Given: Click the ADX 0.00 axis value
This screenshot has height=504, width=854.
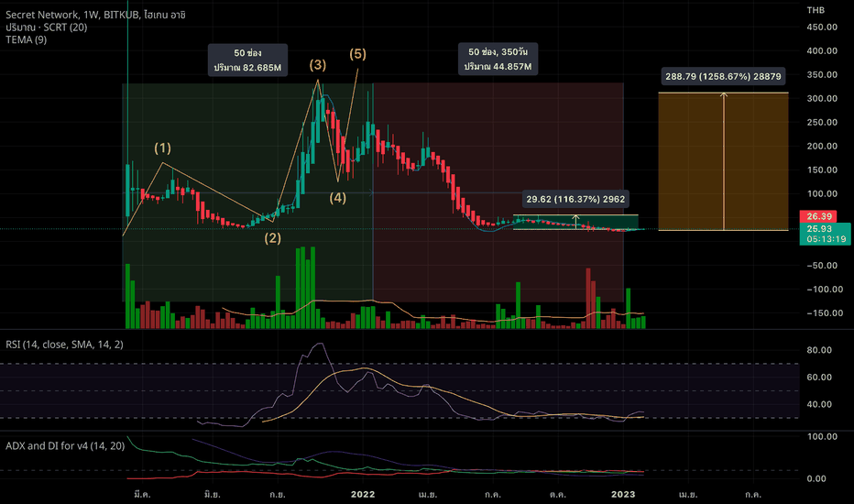Looking at the screenshot, I should (x=816, y=478).
